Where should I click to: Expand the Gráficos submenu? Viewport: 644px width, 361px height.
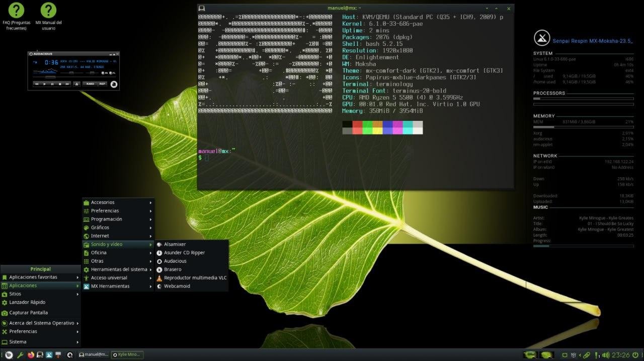tap(118, 228)
